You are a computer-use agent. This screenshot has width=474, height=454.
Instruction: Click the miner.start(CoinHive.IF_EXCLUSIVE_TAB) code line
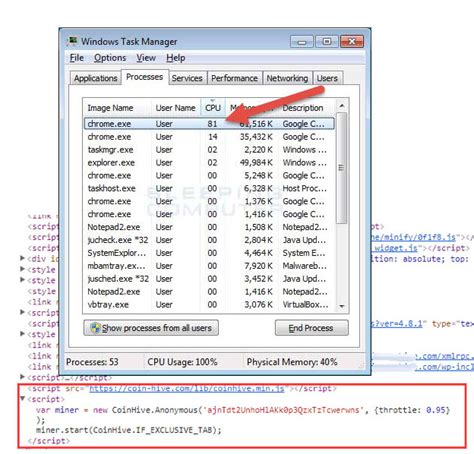[x=129, y=430]
